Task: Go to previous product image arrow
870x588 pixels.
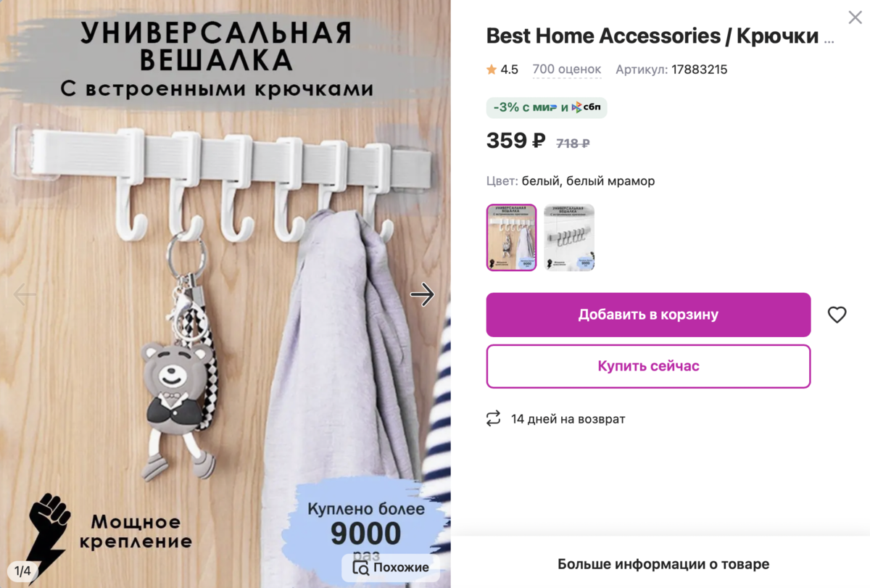Action: 25,294
